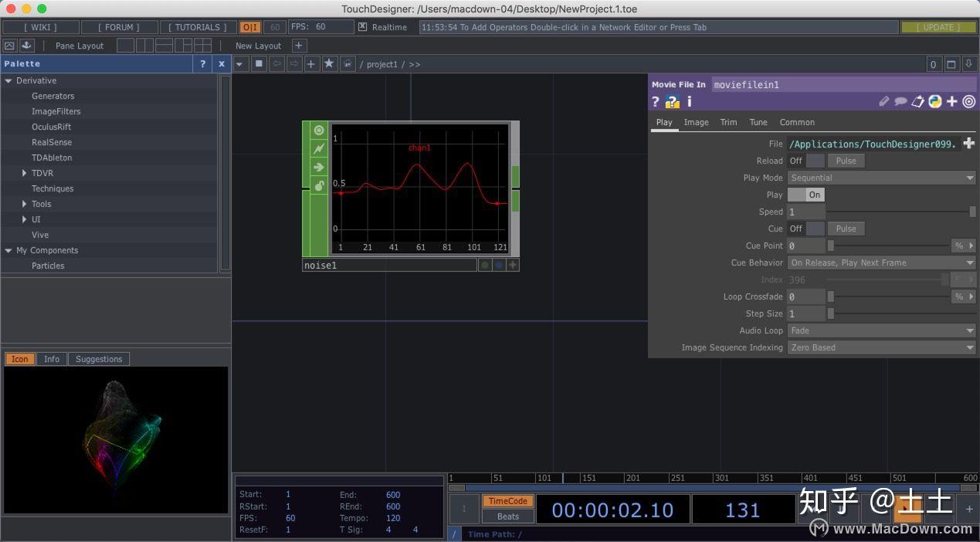
Task: Toggle the O|I power button
Action: coord(250,27)
